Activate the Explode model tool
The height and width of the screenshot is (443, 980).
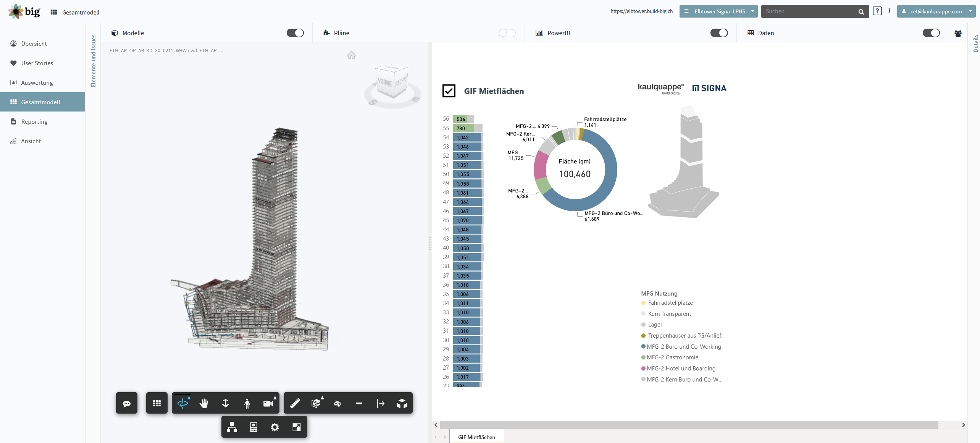click(402, 403)
